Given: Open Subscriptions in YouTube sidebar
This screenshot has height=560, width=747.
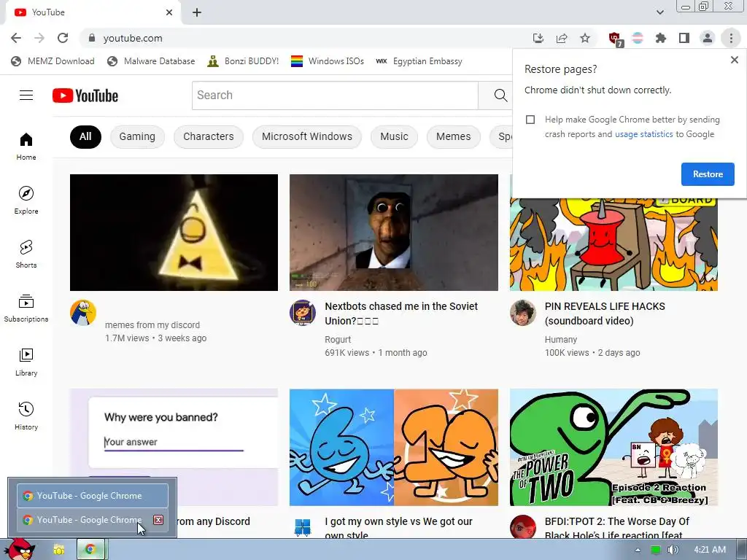Looking at the screenshot, I should click(26, 308).
